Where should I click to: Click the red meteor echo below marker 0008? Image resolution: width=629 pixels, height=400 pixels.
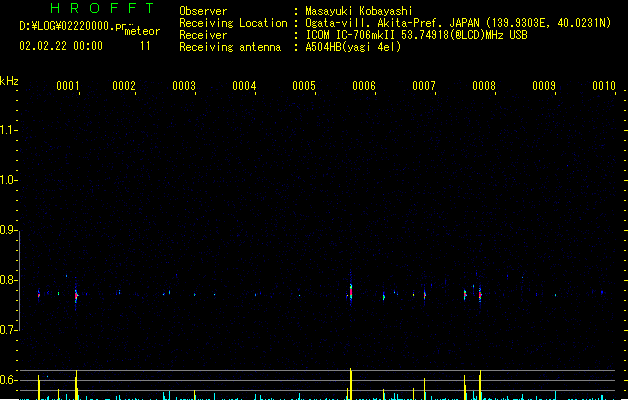pyautogui.click(x=480, y=295)
